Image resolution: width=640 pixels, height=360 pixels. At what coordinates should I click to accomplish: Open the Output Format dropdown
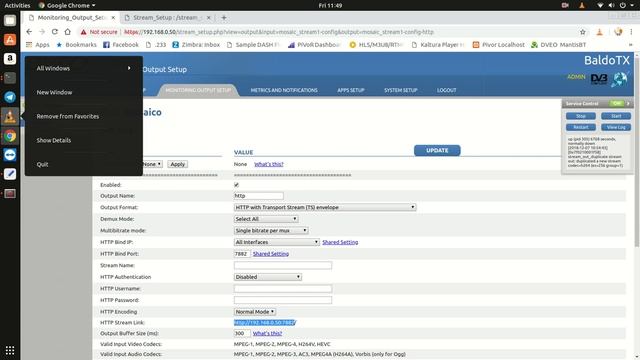[325, 207]
